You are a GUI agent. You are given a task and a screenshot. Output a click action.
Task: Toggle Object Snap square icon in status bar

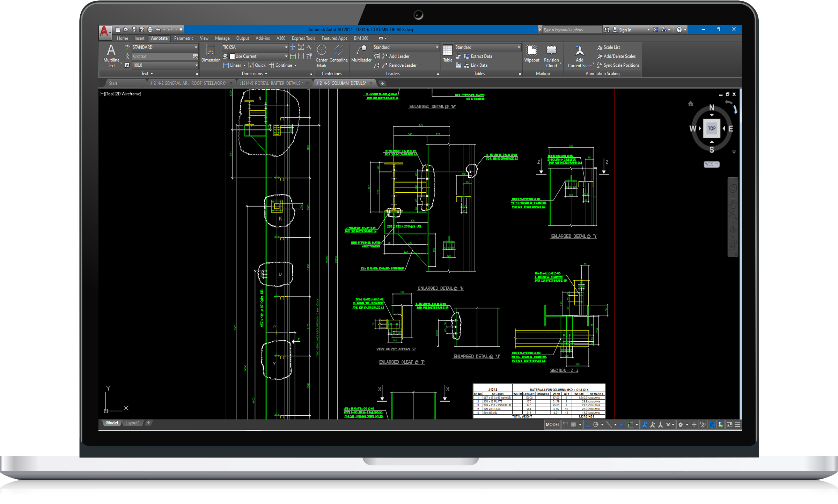tap(631, 425)
